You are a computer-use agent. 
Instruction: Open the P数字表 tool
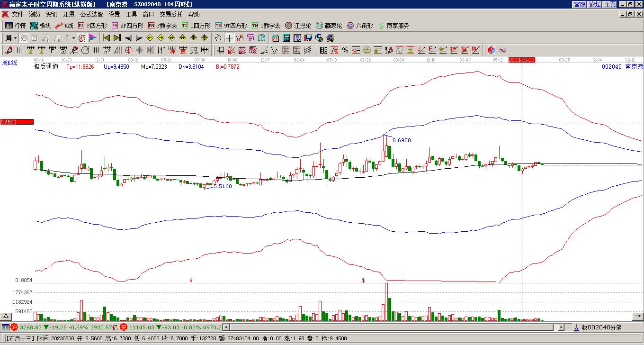[x=162, y=26]
